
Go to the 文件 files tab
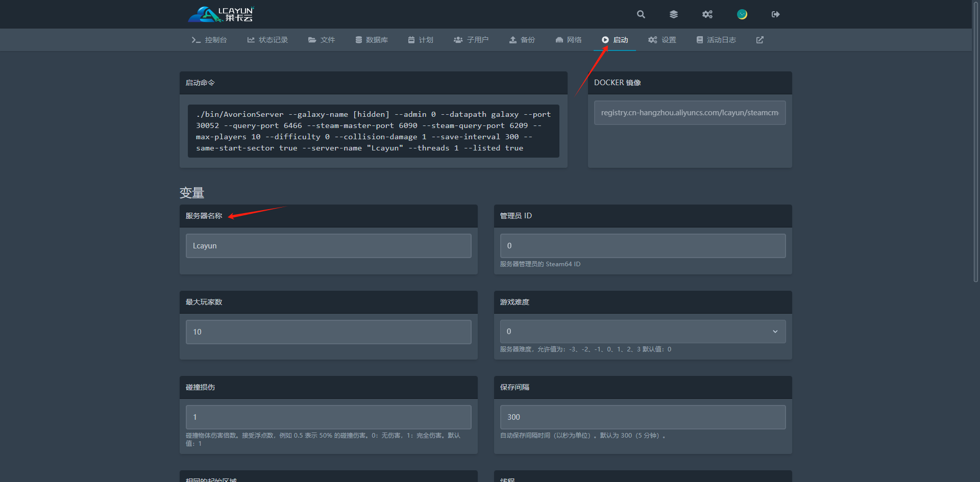coord(322,40)
